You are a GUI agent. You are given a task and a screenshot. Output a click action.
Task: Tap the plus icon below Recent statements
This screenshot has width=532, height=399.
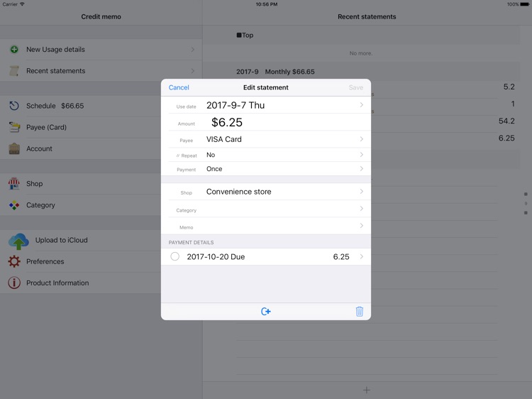367,390
